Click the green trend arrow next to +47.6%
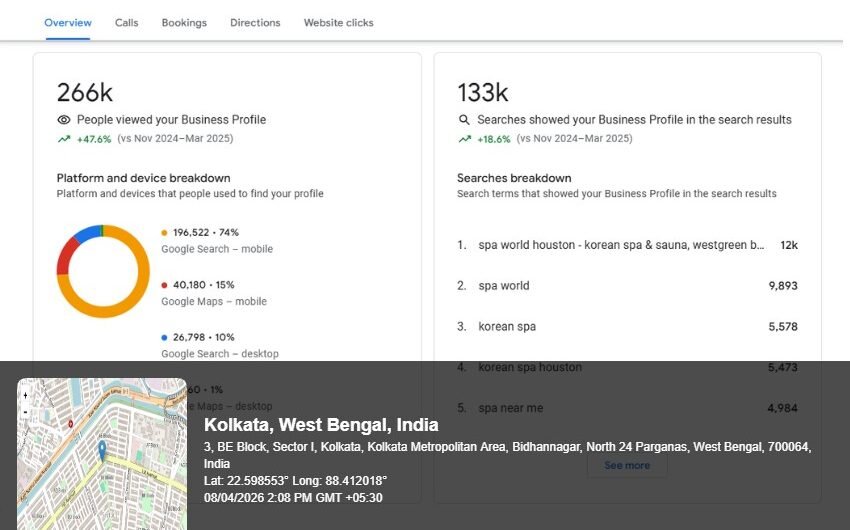 click(64, 139)
